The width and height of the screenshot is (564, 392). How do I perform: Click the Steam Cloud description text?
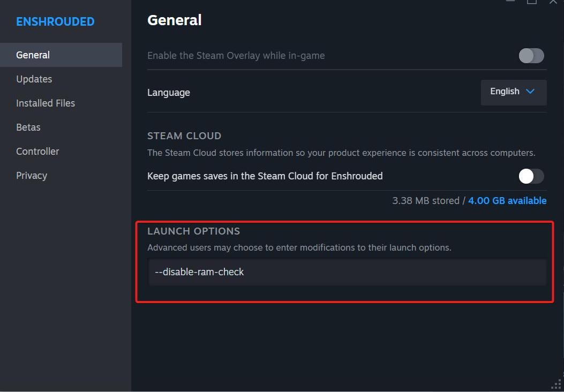341,153
